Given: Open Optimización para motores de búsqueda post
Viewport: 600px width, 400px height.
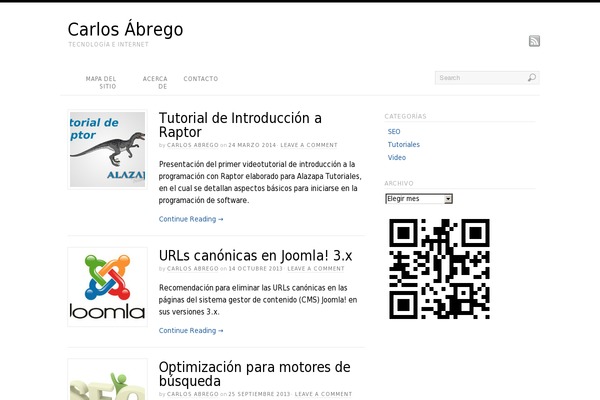Looking at the screenshot, I should point(254,374).
